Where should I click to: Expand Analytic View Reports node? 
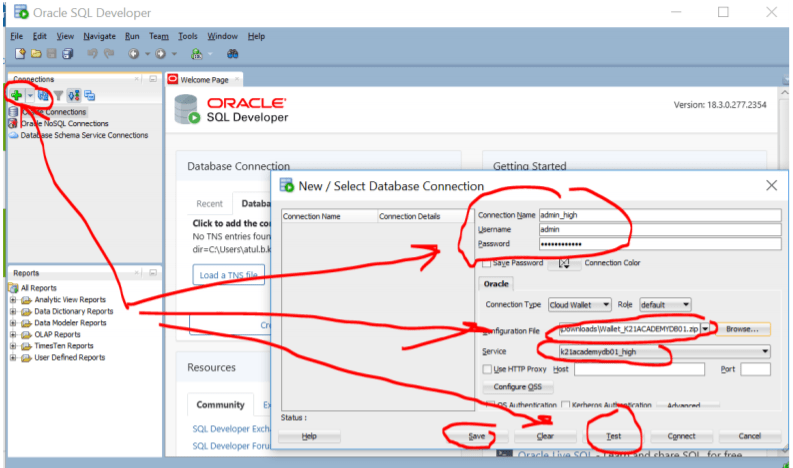[x=13, y=300]
